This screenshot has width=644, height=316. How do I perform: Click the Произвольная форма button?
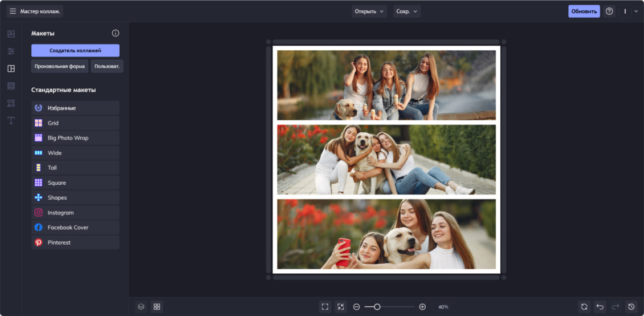coord(59,66)
